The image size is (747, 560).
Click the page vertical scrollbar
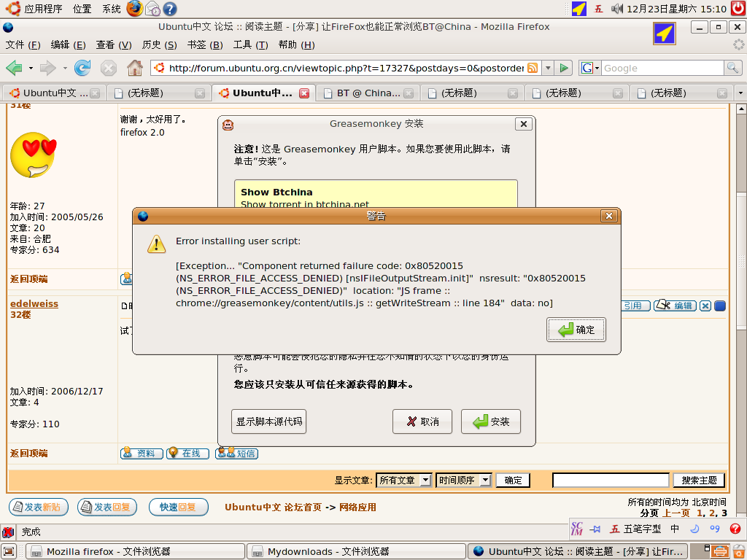(x=741, y=260)
